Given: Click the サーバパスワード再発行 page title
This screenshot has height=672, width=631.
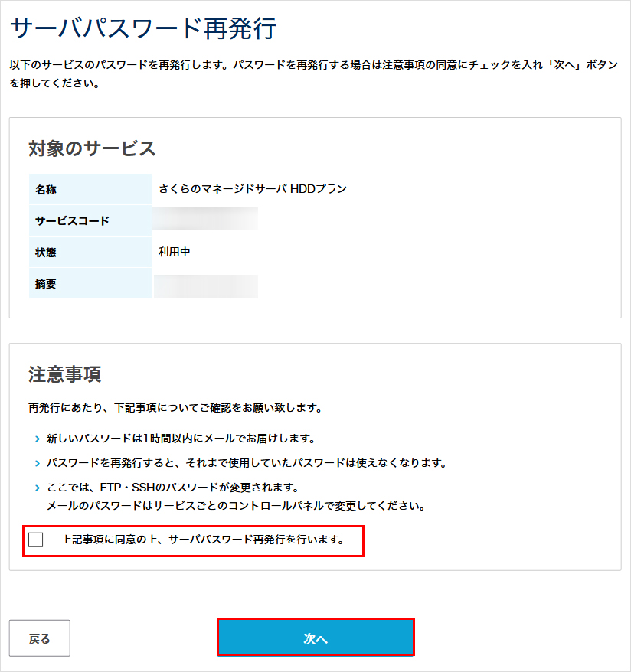Looking at the screenshot, I should (143, 30).
